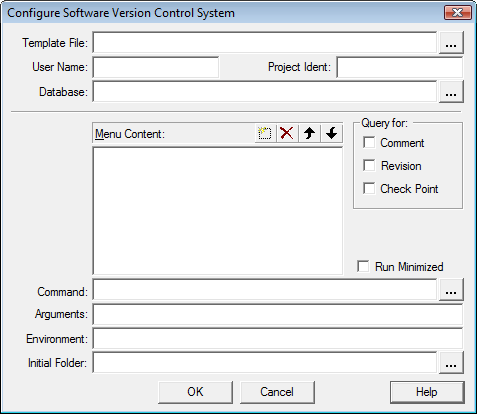Click the Menu Content list box
The image size is (477, 414).
coord(218,211)
